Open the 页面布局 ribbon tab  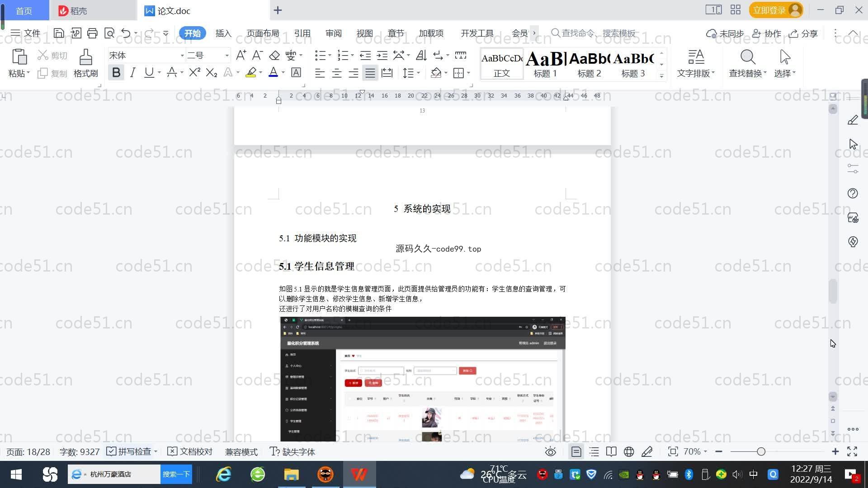click(263, 33)
